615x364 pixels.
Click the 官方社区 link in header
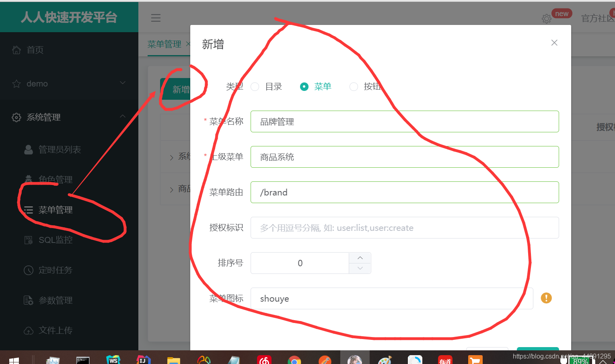[x=598, y=19]
